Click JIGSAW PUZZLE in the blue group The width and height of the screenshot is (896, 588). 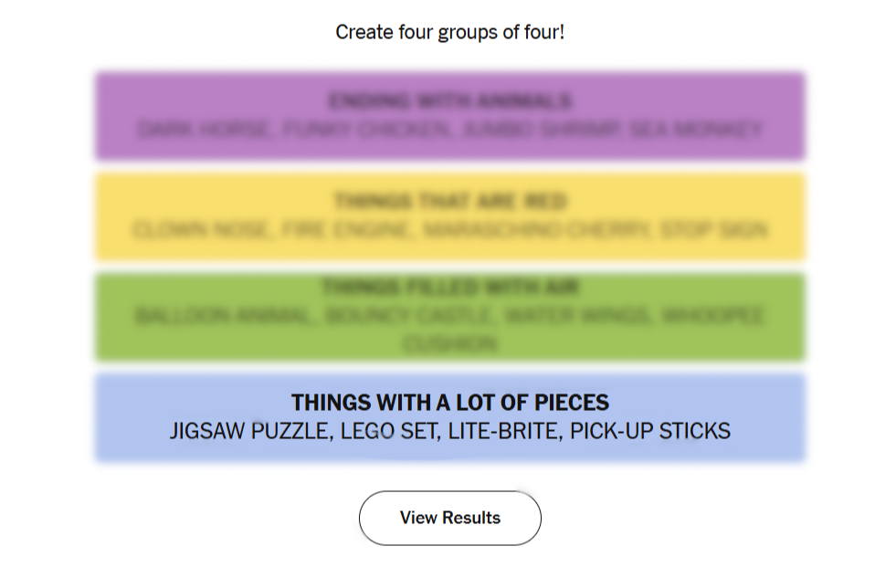249,431
